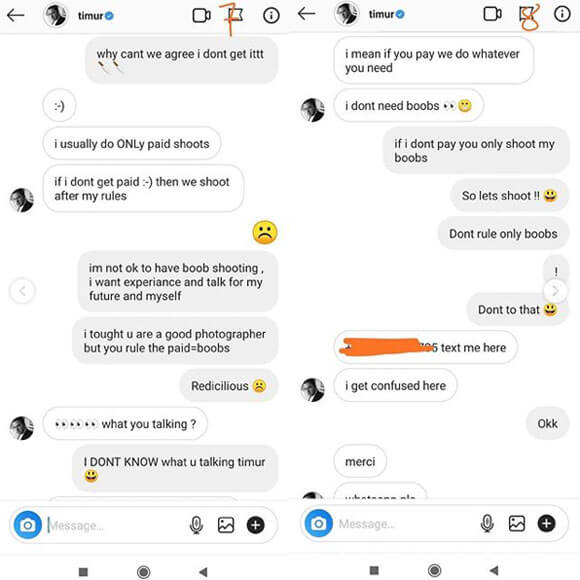The width and height of the screenshot is (580, 580).
Task: Go to previous image with left chevron
Action: (x=22, y=291)
